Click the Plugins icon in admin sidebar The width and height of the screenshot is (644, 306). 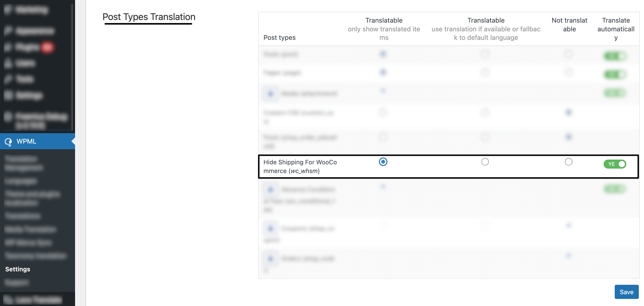point(8,47)
